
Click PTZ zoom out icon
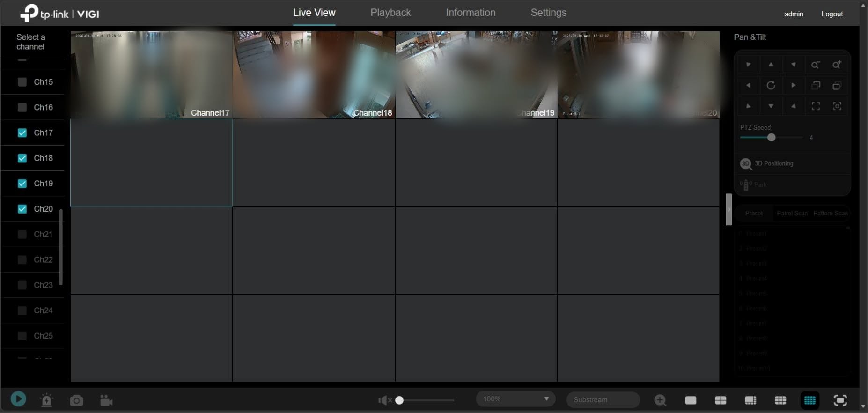(815, 65)
